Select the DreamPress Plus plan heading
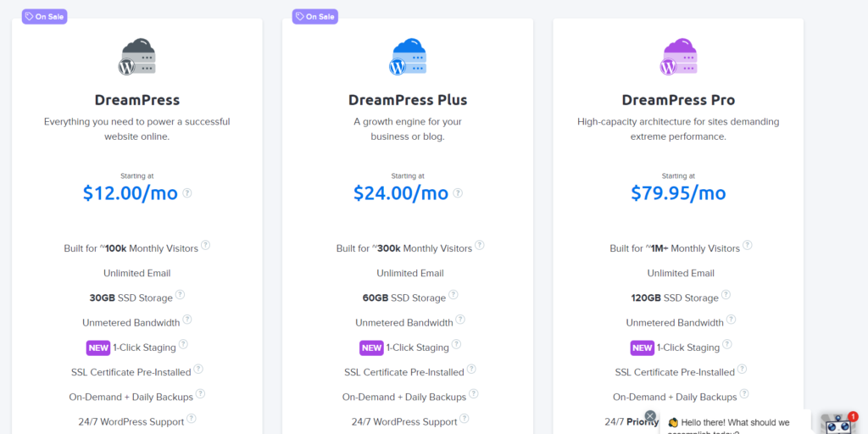 (408, 100)
